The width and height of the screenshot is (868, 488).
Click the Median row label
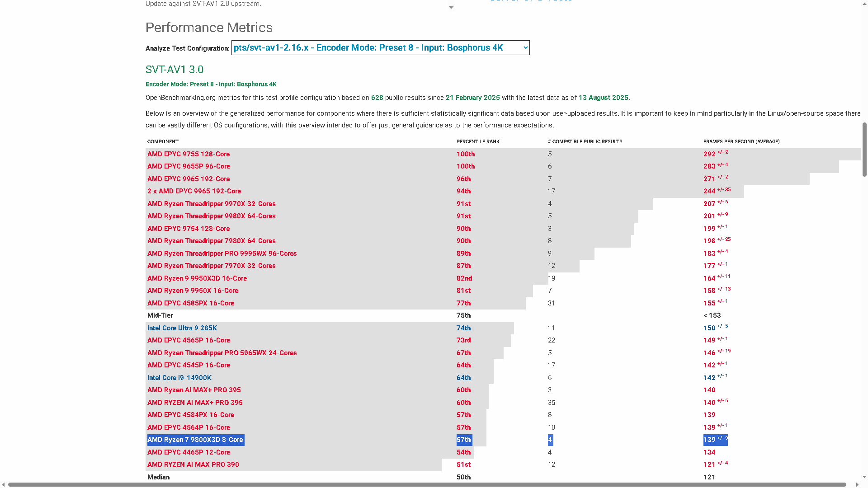point(159,477)
